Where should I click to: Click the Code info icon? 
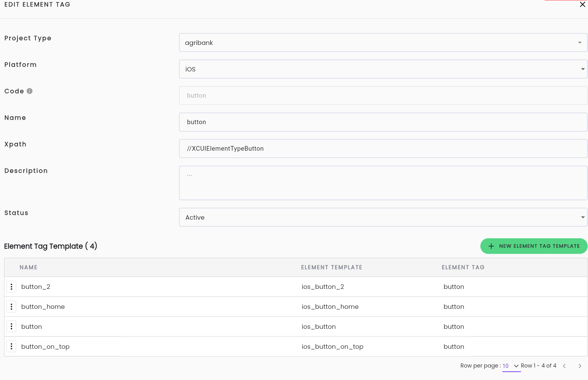(30, 91)
